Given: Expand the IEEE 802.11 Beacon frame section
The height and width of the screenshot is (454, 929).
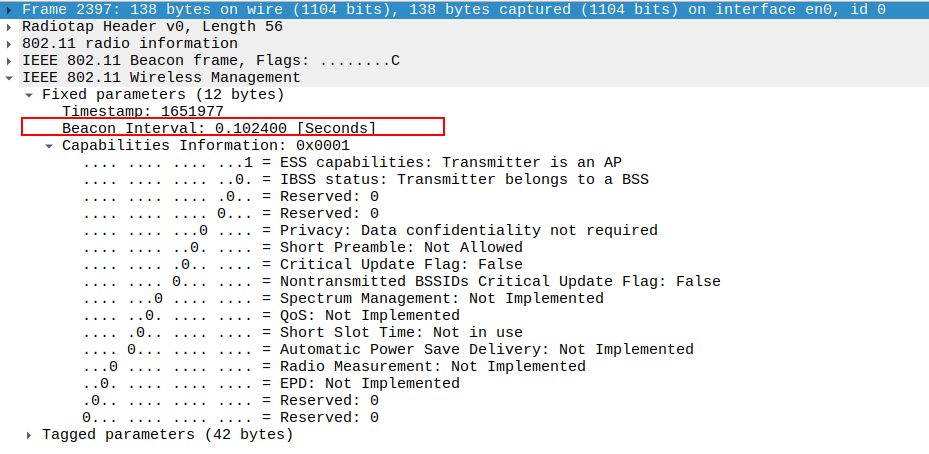Looking at the screenshot, I should (x=10, y=60).
